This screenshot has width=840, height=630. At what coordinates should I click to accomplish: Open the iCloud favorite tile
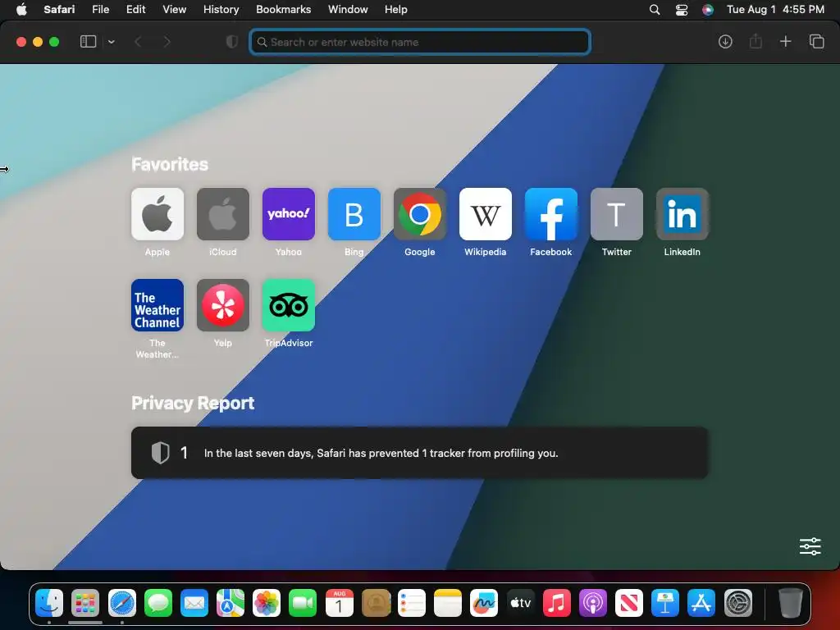[x=223, y=214]
